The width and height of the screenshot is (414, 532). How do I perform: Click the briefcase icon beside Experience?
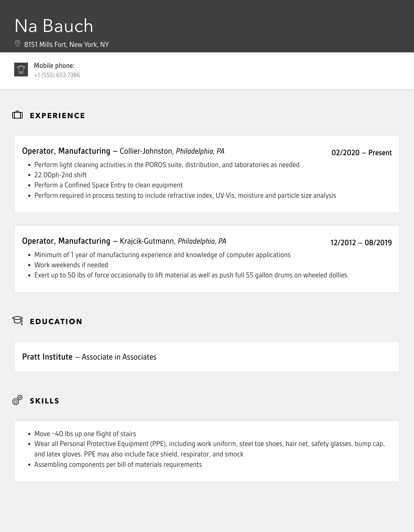(18, 115)
